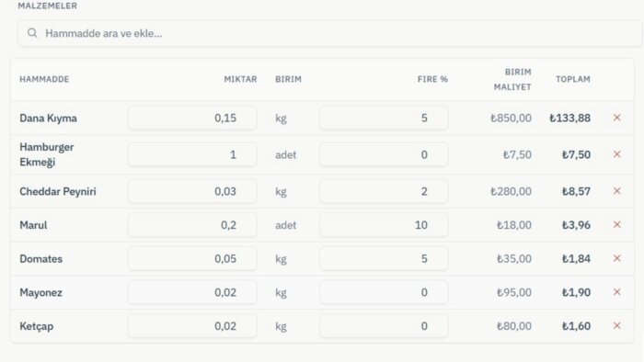This screenshot has height=362, width=644.
Task: Click the search magnifier icon
Action: tap(32, 33)
